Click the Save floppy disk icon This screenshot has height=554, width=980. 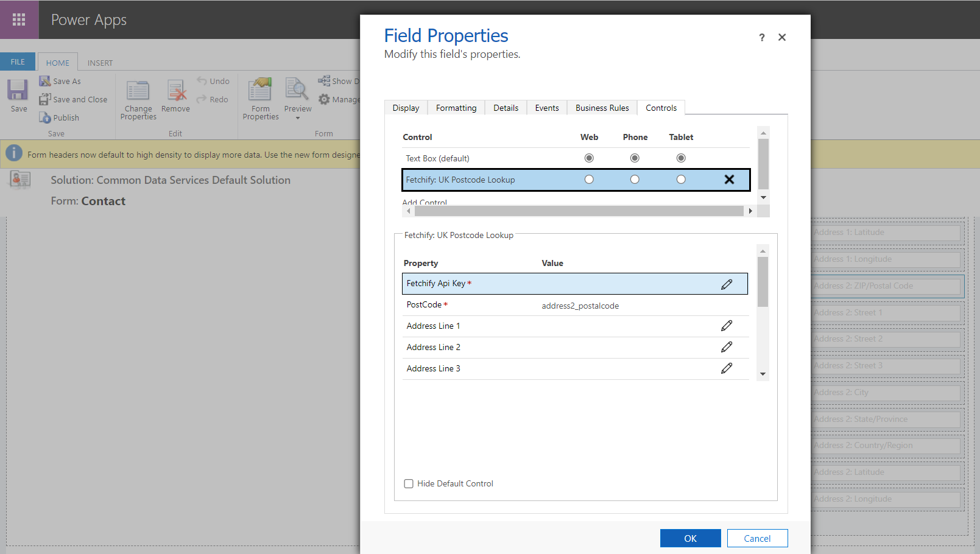pos(18,90)
